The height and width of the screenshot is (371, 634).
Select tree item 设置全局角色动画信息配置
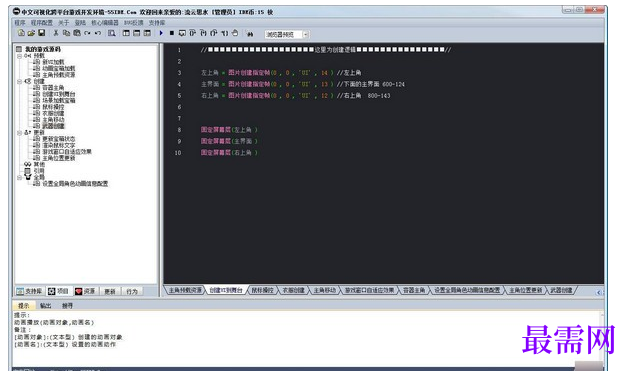75,183
